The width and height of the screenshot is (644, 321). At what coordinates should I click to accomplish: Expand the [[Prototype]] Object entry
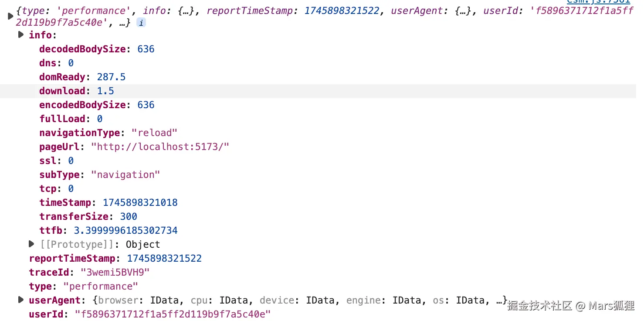point(31,244)
